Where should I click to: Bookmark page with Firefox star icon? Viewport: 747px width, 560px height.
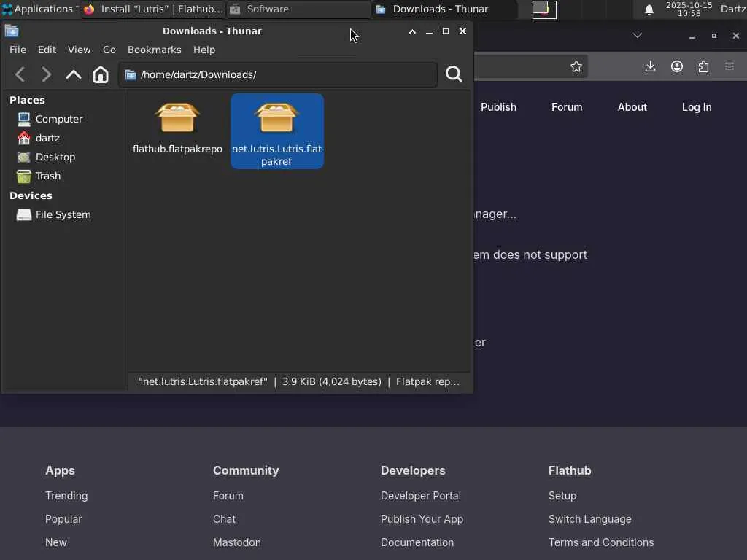coord(576,66)
